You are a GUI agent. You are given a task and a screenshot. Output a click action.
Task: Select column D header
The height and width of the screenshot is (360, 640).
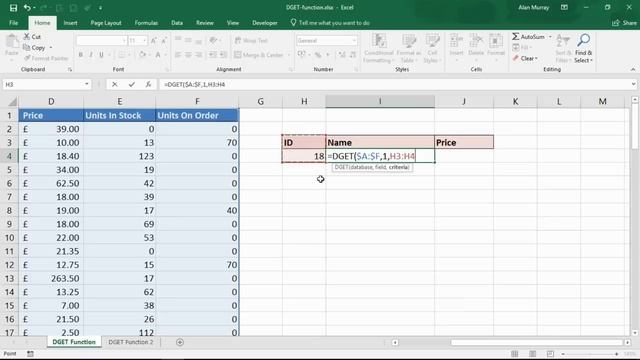pos(51,101)
